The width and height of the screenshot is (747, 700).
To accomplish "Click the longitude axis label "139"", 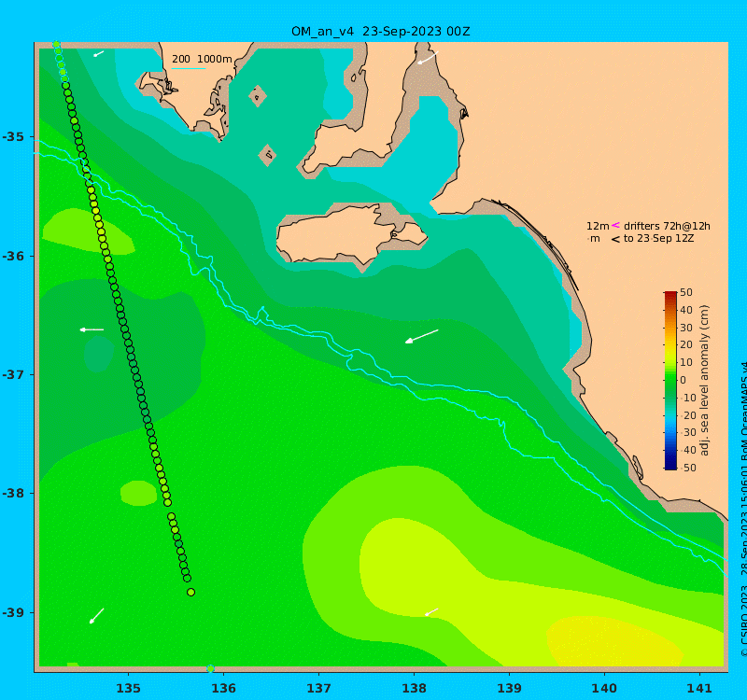I will [x=509, y=688].
